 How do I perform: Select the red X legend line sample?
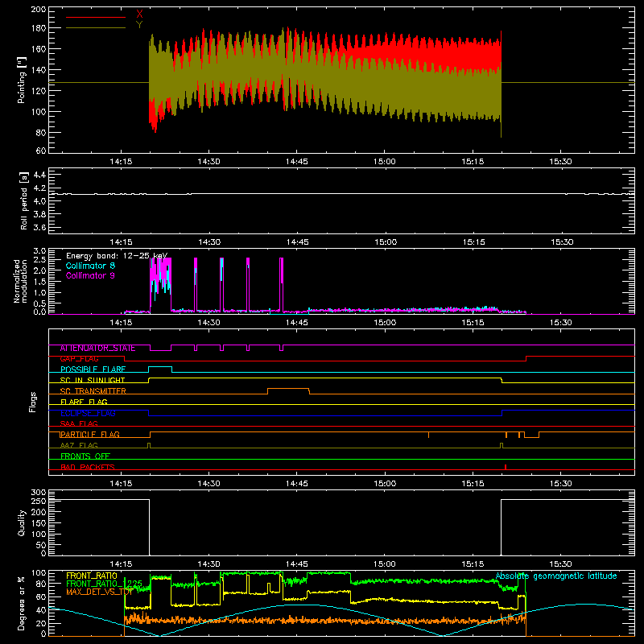click(96, 17)
